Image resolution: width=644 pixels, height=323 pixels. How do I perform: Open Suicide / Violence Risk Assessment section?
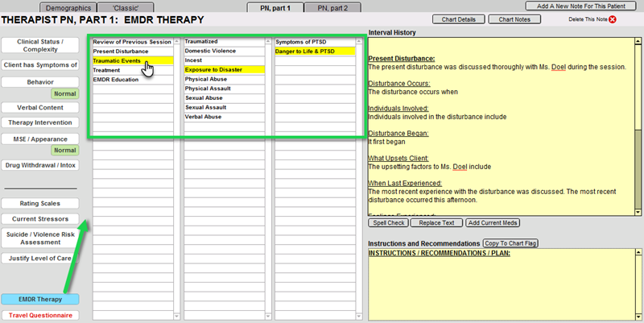coord(39,239)
